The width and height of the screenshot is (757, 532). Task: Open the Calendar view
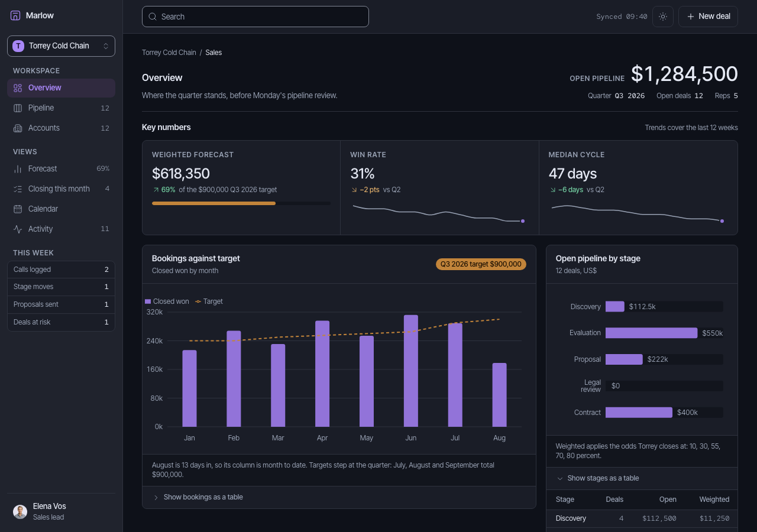[61, 209]
